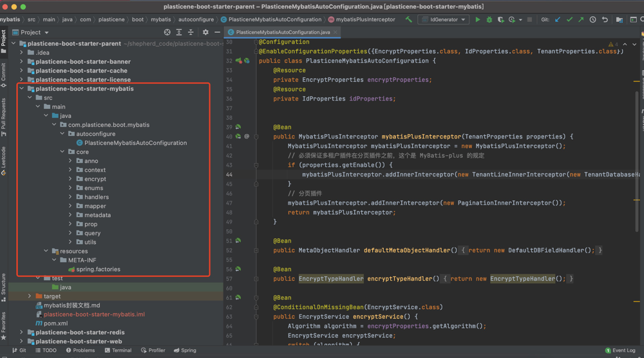Expand the handlers package
644x358 pixels.
70,196
